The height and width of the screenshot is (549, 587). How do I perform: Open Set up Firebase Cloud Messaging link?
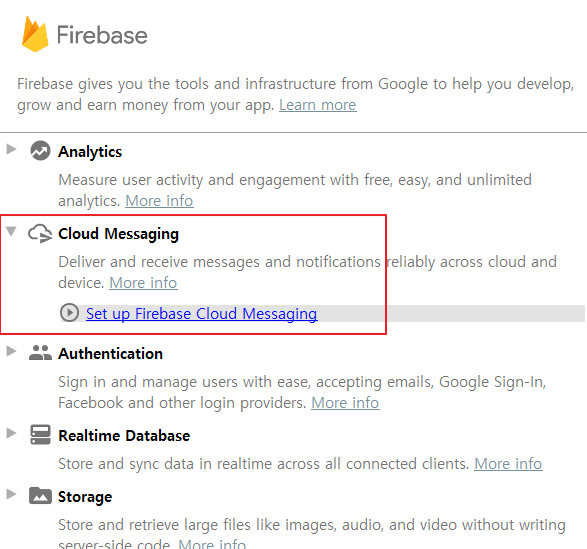[201, 314]
